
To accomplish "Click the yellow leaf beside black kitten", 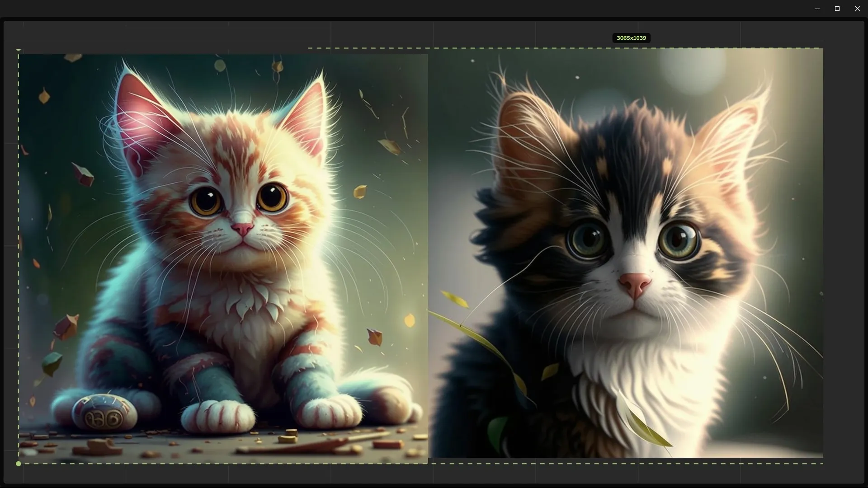I will click(455, 300).
